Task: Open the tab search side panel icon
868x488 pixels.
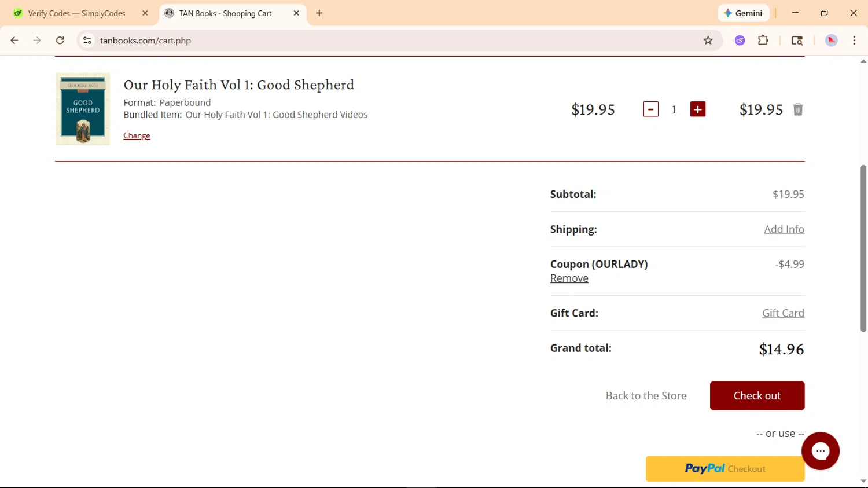Action: click(x=797, y=41)
